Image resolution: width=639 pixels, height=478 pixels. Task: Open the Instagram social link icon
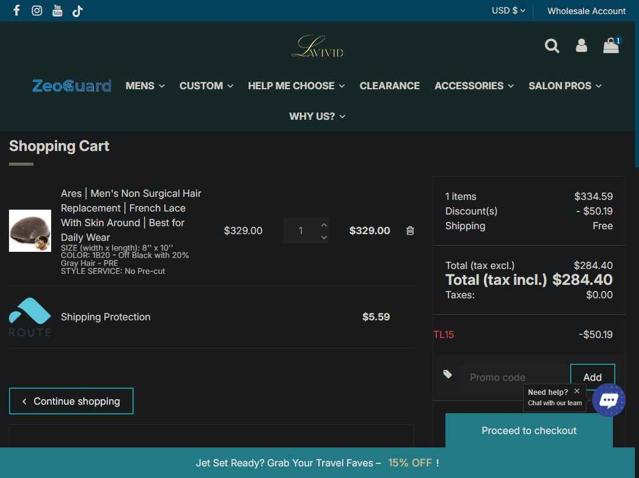37,10
